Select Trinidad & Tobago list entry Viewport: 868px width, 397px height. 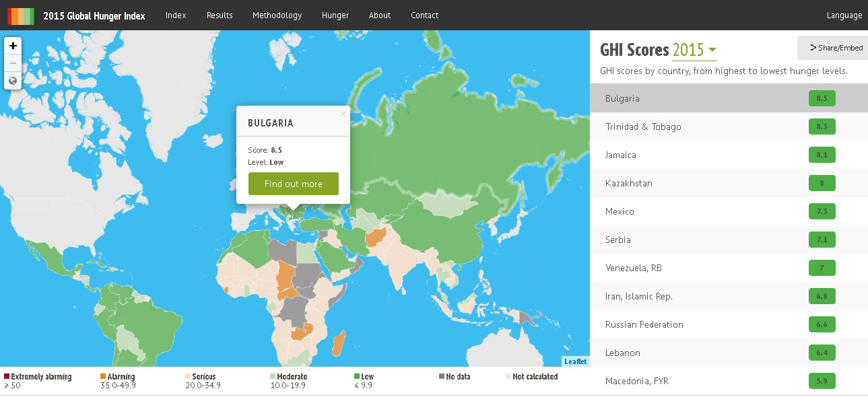pyautogui.click(x=643, y=127)
